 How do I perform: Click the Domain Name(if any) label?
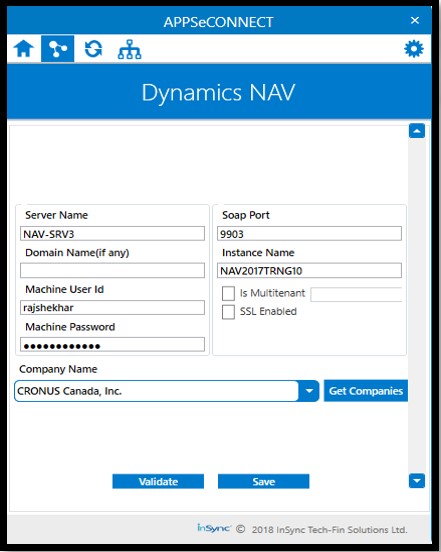point(77,252)
